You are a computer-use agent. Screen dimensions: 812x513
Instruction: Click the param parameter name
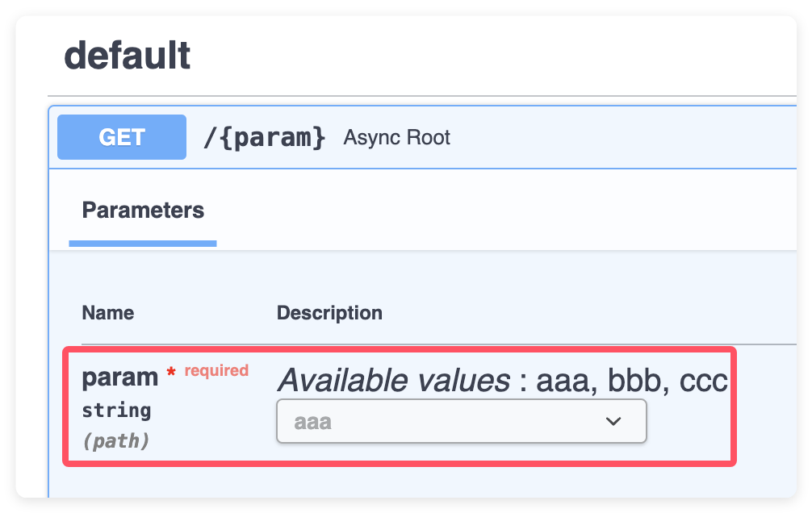(120, 377)
